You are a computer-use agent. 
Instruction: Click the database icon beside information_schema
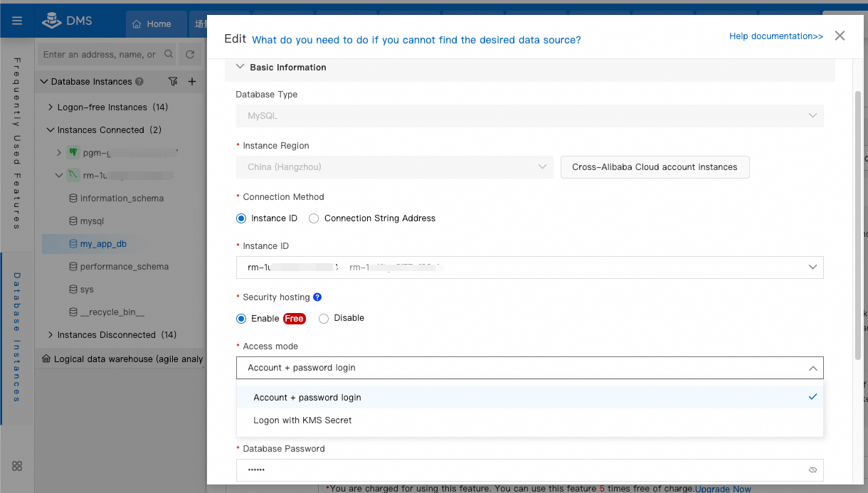coord(73,198)
